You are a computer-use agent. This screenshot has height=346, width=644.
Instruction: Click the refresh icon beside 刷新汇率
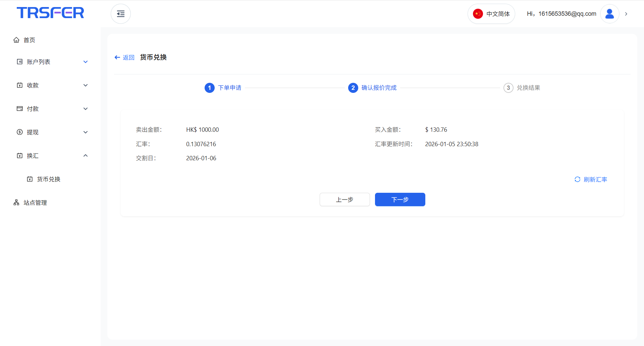pyautogui.click(x=577, y=179)
